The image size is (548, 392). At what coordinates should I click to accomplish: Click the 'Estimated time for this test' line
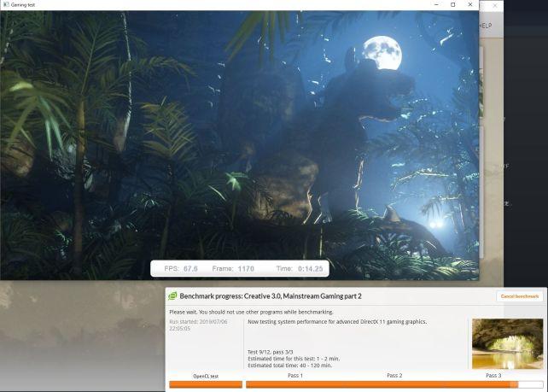pyautogui.click(x=294, y=359)
